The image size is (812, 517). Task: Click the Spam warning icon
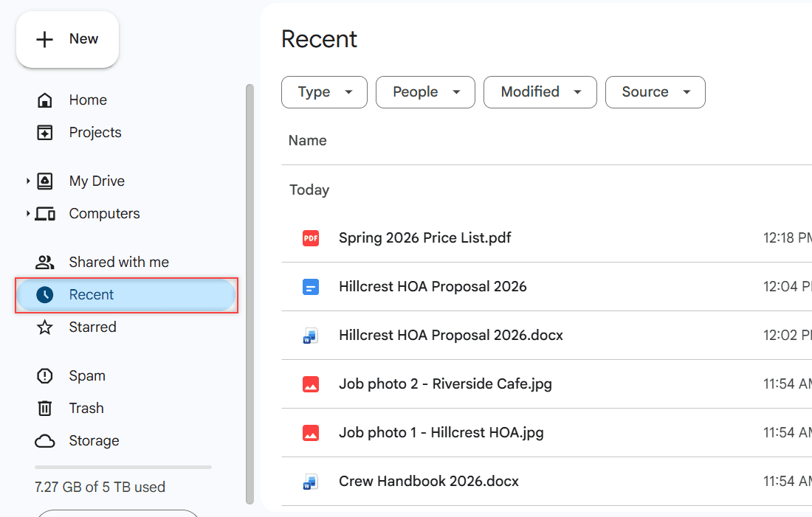pyautogui.click(x=45, y=375)
